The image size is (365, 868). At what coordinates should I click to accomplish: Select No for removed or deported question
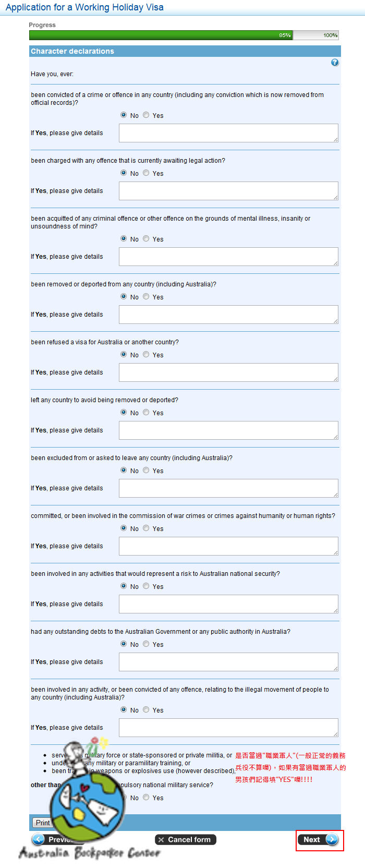(x=124, y=296)
